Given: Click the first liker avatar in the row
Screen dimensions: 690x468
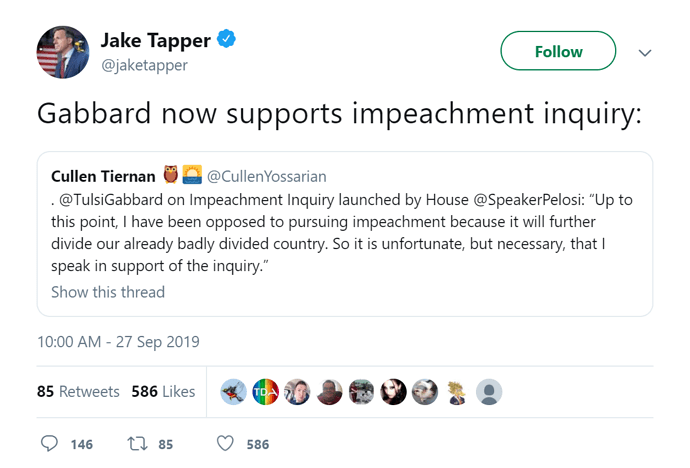Looking at the screenshot, I should pyautogui.click(x=233, y=392).
